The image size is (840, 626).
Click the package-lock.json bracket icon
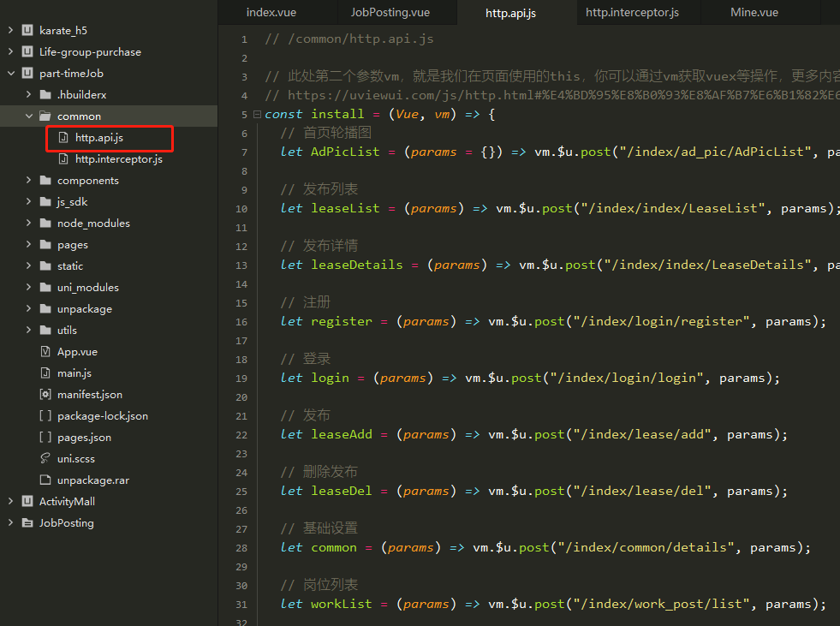[x=45, y=416]
